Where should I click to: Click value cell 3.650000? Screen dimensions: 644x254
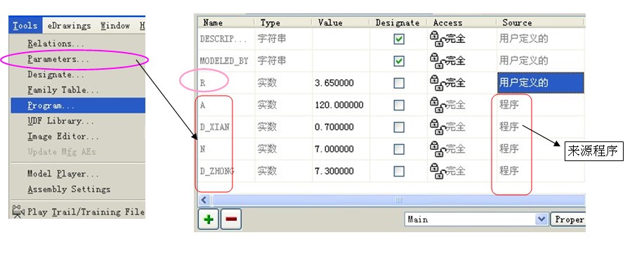tap(334, 83)
